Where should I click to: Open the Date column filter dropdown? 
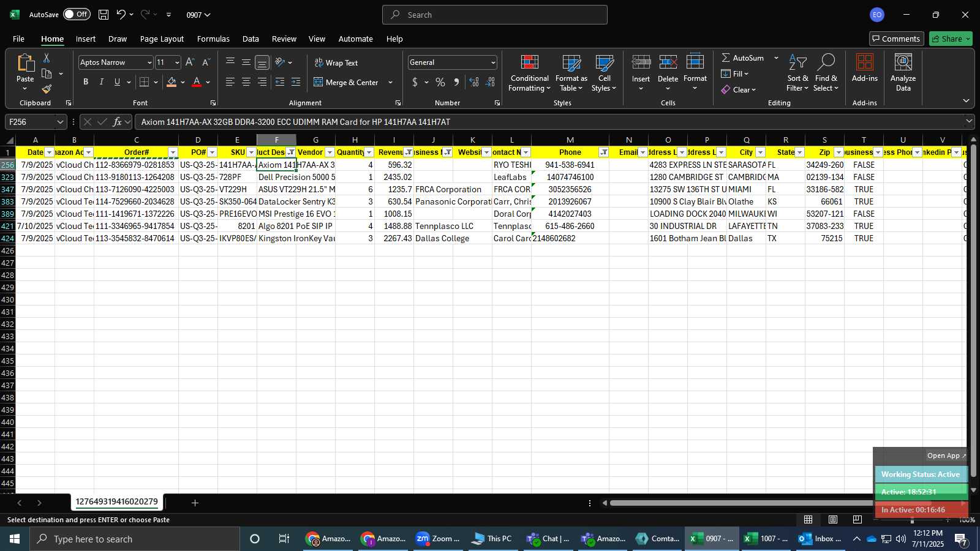tap(49, 152)
